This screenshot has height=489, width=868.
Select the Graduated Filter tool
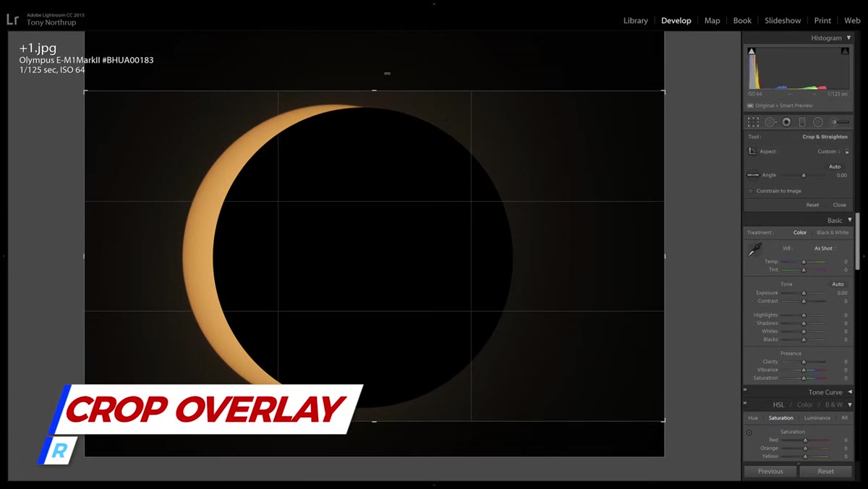(801, 122)
